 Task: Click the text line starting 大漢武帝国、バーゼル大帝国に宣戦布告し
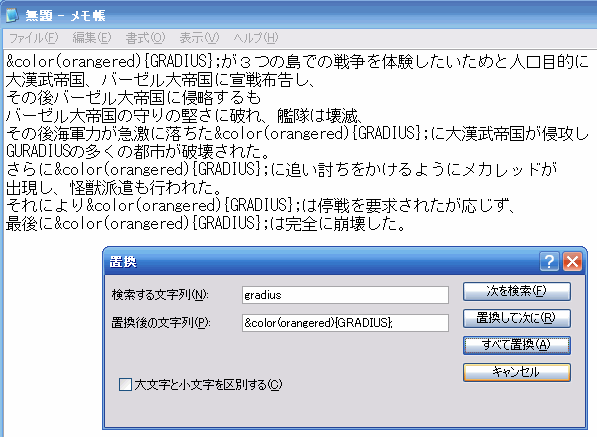(x=161, y=80)
